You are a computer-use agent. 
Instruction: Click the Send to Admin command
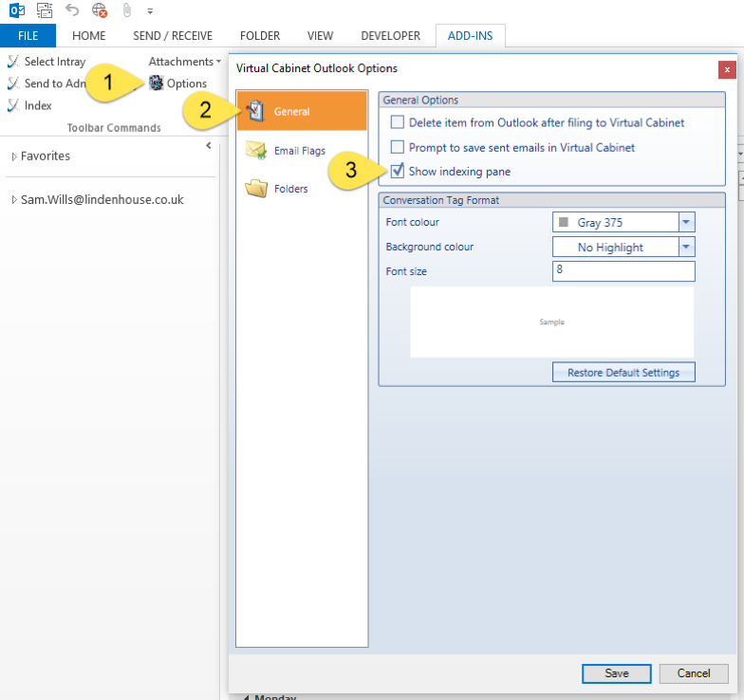[46, 83]
